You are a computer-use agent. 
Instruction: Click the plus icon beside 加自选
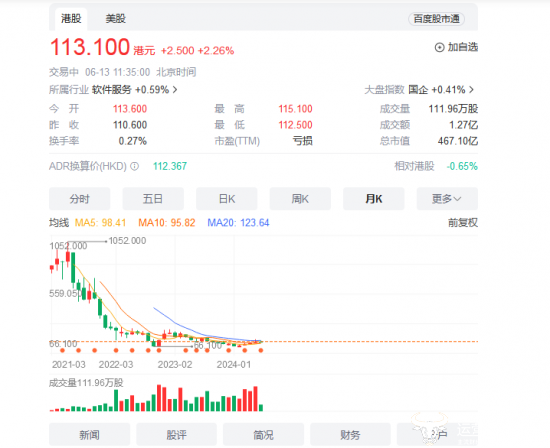coord(439,47)
